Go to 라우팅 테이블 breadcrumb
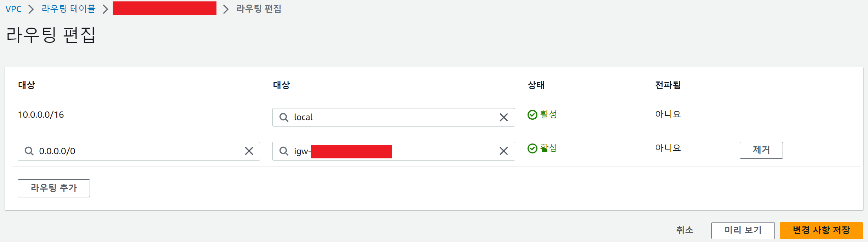This screenshot has height=242, width=868. [x=68, y=9]
